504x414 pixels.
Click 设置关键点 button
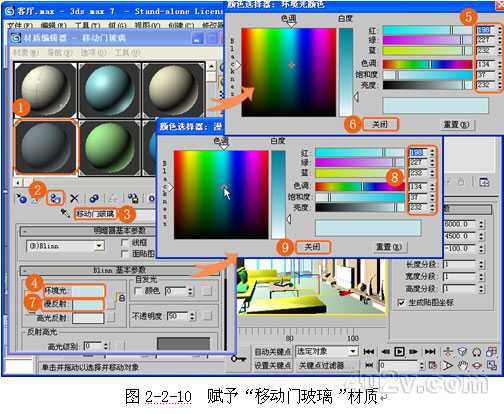pyautogui.click(x=272, y=365)
